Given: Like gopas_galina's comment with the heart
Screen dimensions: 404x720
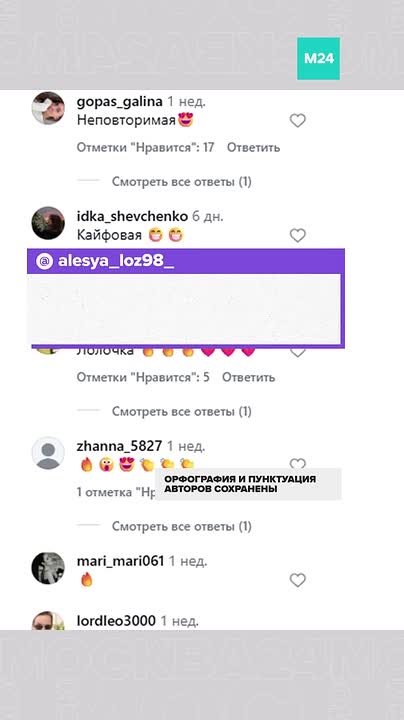Looking at the screenshot, I should (x=297, y=121).
